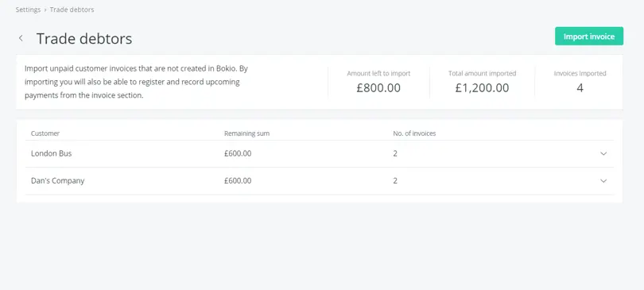Screen dimensions: 644x290
Task: Click Dan's Company remaining sum £600.00
Action: tap(238, 180)
